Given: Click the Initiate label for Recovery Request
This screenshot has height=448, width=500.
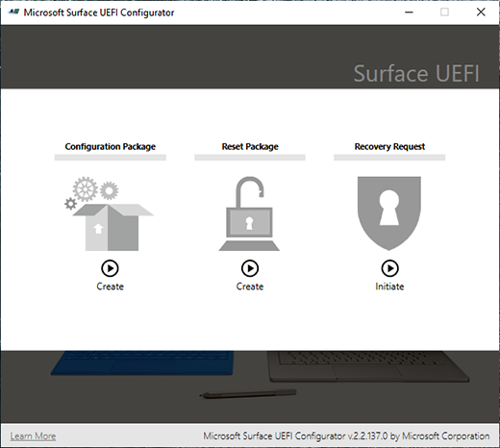Looking at the screenshot, I should coord(389,286).
